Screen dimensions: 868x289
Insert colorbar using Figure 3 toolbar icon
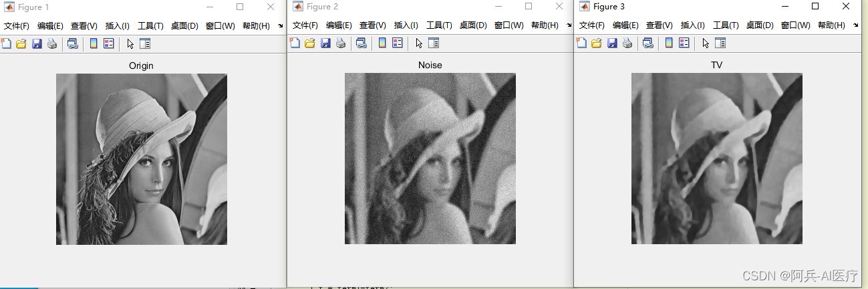[669, 43]
